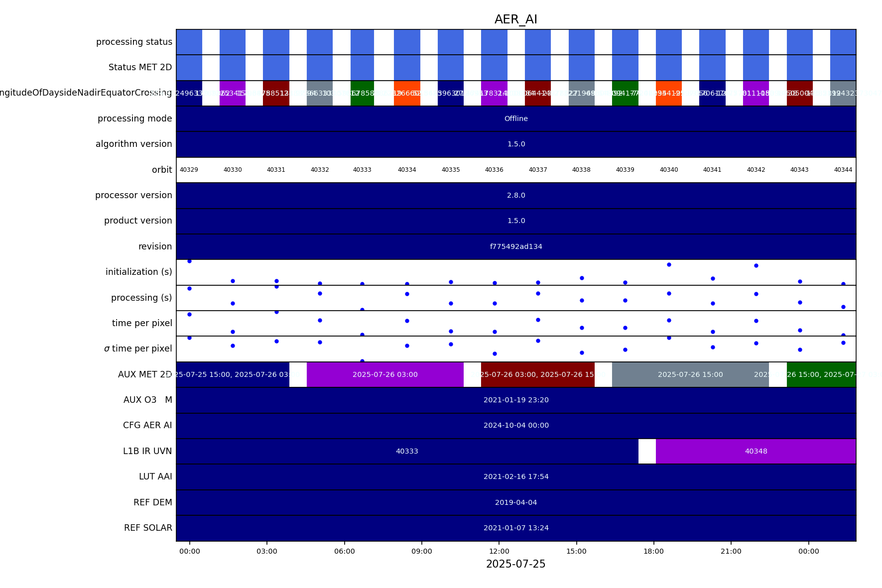Click the LUT AAI row label

coord(155,476)
